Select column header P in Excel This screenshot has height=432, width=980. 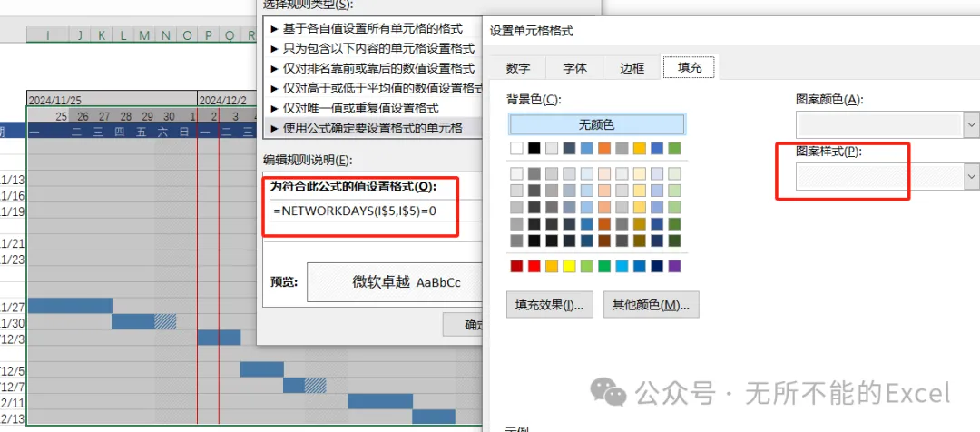208,35
